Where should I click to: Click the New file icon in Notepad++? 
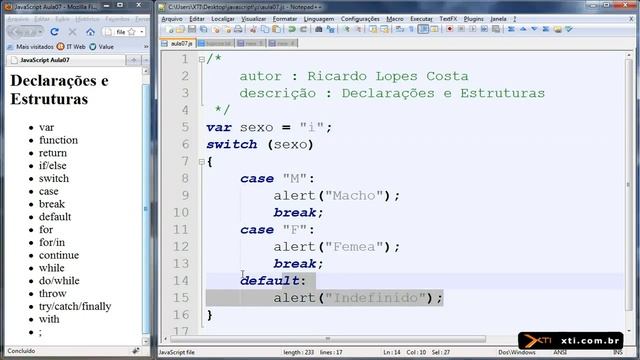pyautogui.click(x=169, y=29)
